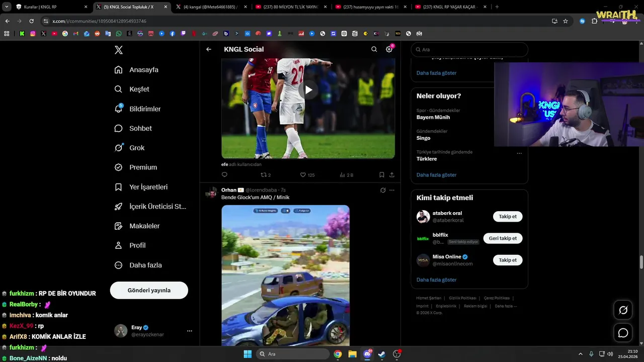Play the football video
This screenshot has height=362, width=644.
click(308, 90)
